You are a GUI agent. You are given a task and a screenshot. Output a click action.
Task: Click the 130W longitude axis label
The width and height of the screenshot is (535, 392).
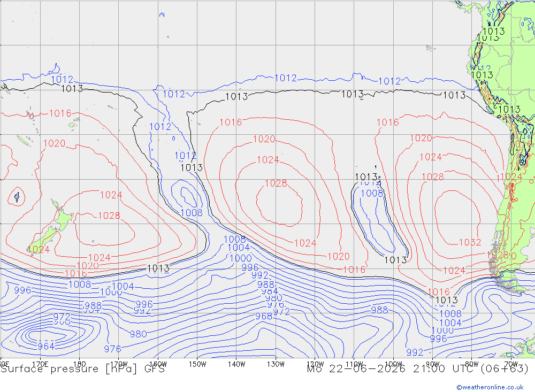click(x=276, y=364)
